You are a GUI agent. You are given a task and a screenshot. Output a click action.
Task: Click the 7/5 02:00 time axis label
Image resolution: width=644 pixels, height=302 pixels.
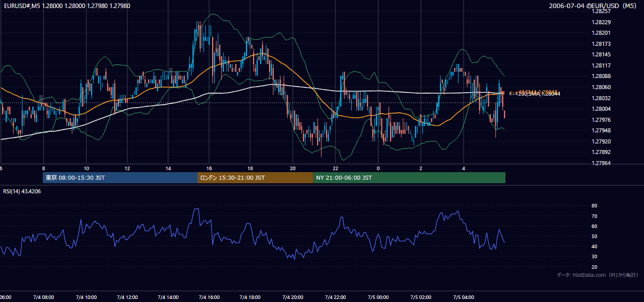[421, 297]
